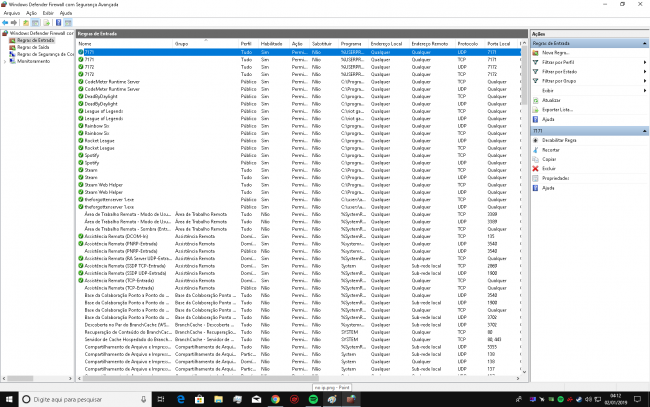The height and width of the screenshot is (407, 650).
Task: Select the Monitoramento tree item
Action: coord(33,61)
